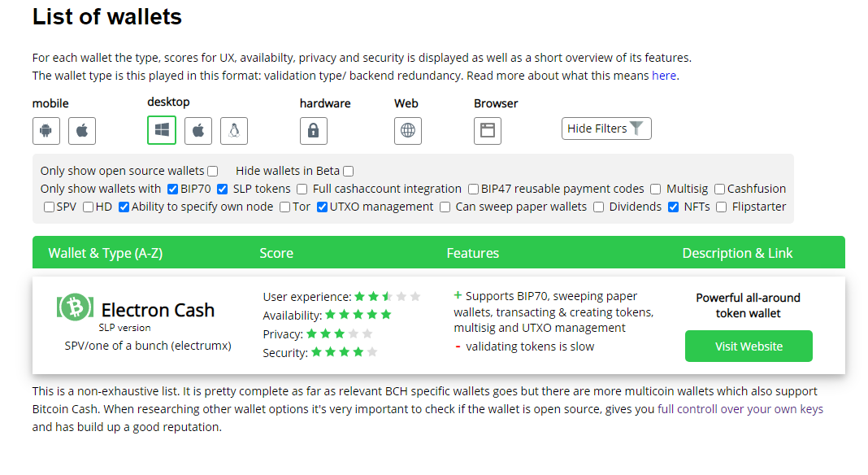Collapse filters with Hide Filters button
The height and width of the screenshot is (475, 868).
pos(606,129)
